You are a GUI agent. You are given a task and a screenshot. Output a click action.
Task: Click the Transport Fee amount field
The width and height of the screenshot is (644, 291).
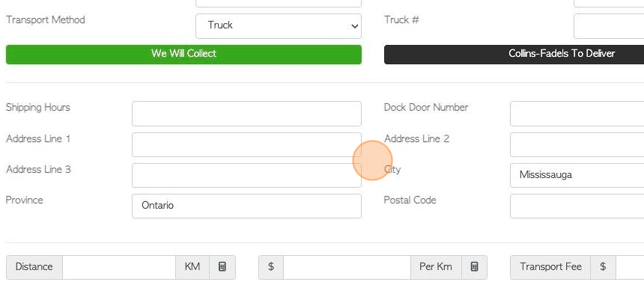point(630,267)
